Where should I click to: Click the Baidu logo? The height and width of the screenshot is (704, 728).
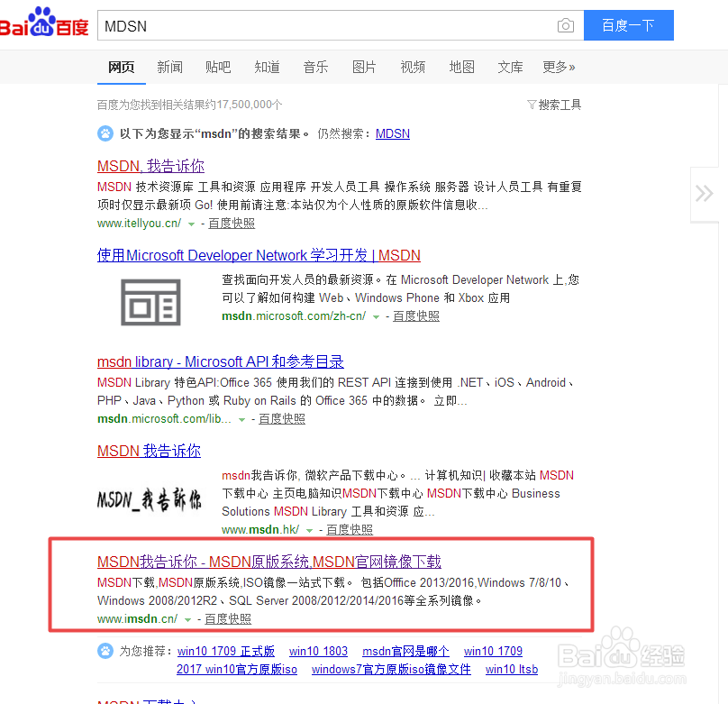44,23
